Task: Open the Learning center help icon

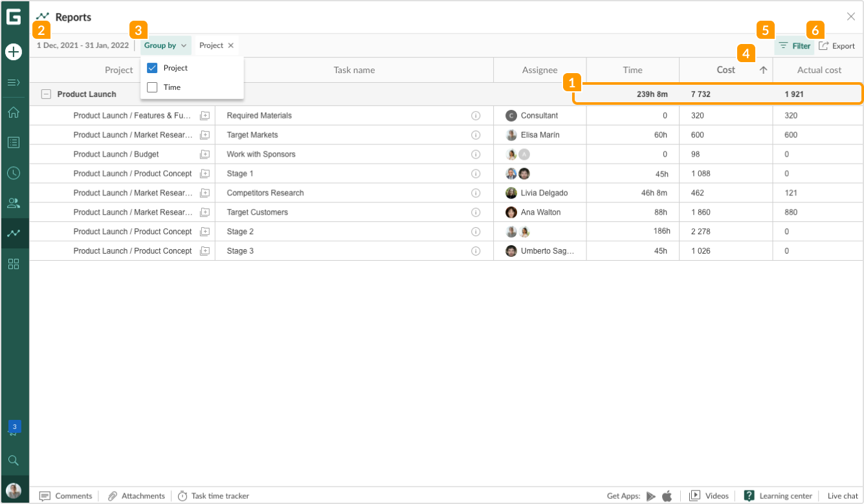Action: (749, 496)
